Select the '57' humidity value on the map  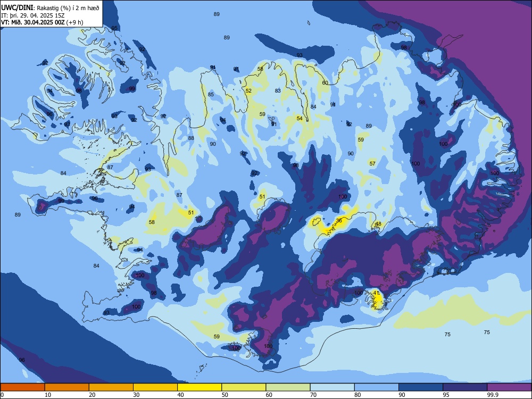tap(372, 163)
